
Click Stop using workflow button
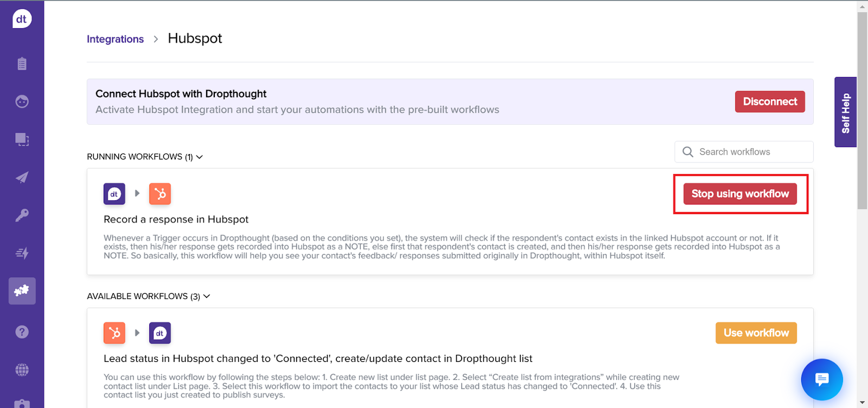pos(740,194)
